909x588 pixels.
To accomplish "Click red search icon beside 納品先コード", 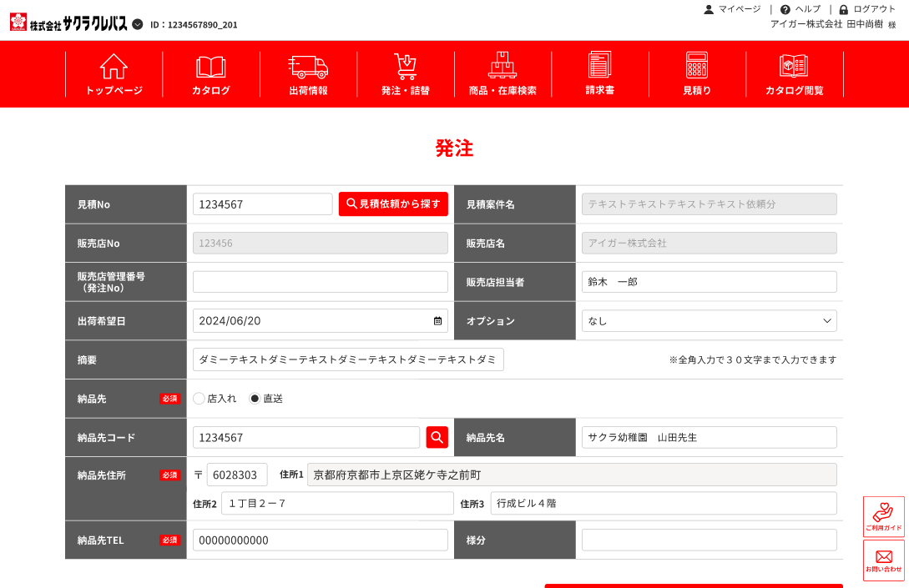I will click(437, 437).
